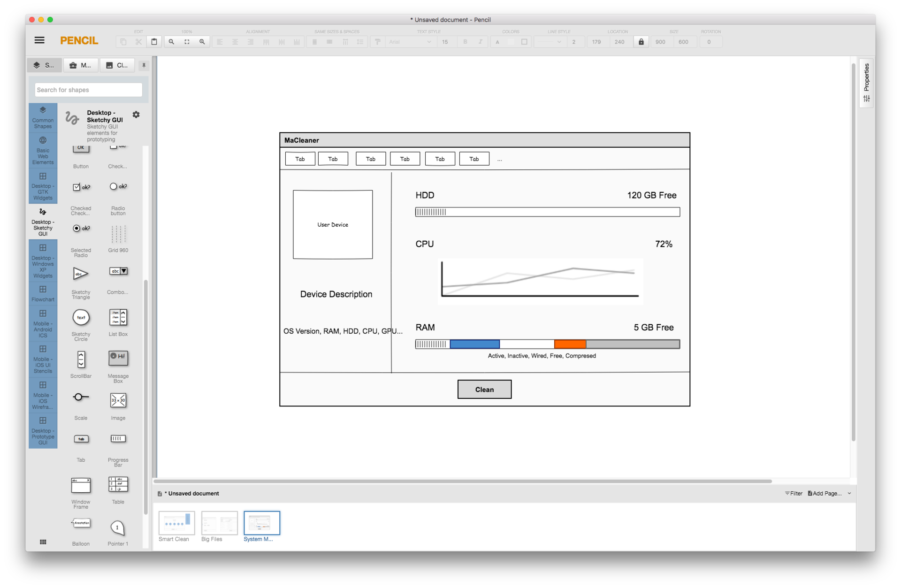Image resolution: width=901 pixels, height=588 pixels.
Task: Expand the chevron next to Add Page
Action: [x=849, y=493]
